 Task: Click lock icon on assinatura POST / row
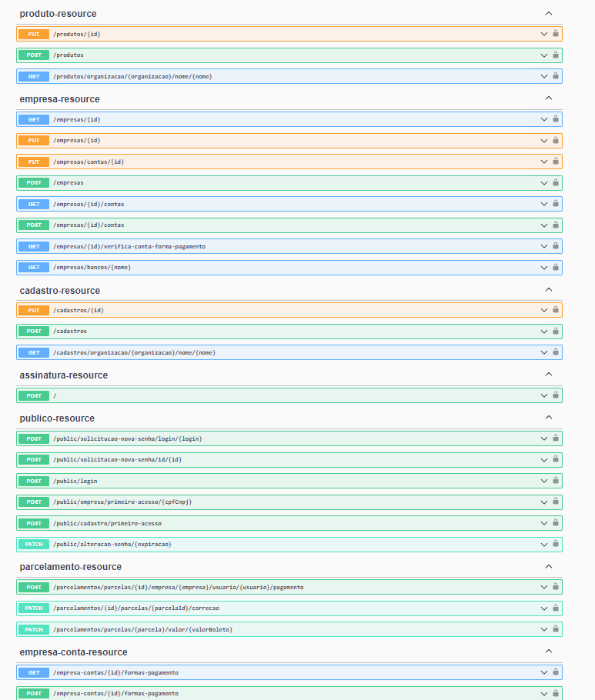556,395
